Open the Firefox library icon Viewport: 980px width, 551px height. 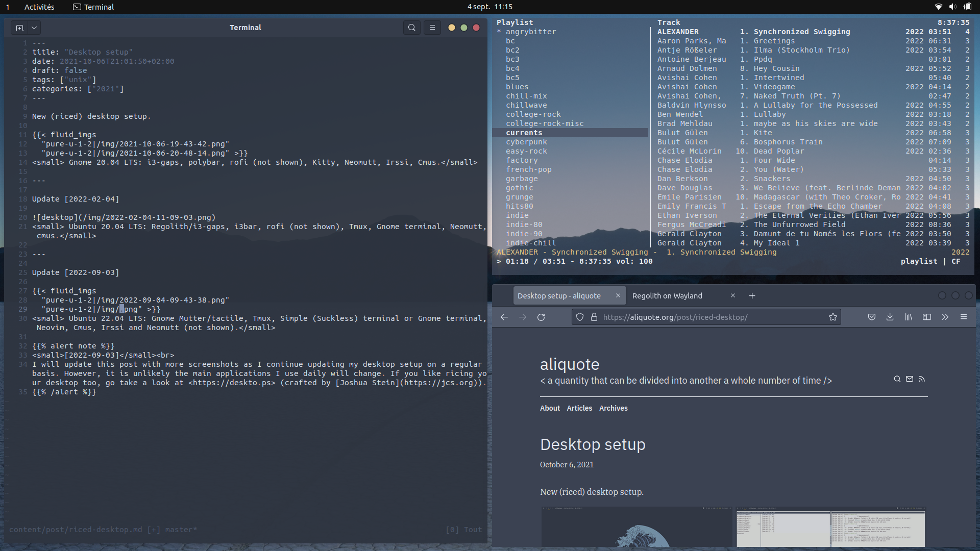(909, 317)
